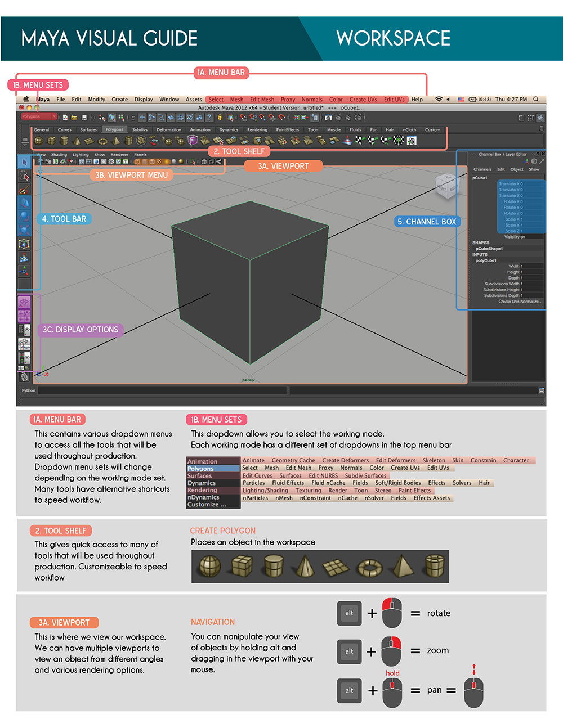563x728 pixels.
Task: Open the viewport Lighting menu
Action: pyautogui.click(x=81, y=155)
